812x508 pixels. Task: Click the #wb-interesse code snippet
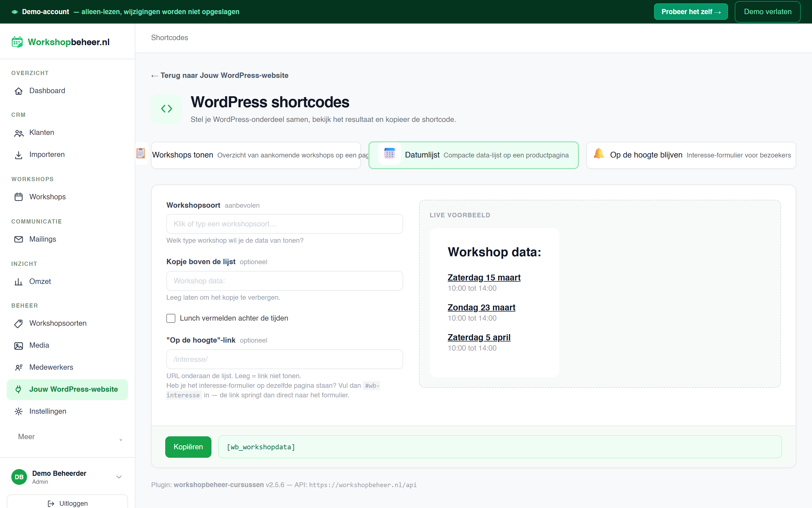click(x=273, y=390)
